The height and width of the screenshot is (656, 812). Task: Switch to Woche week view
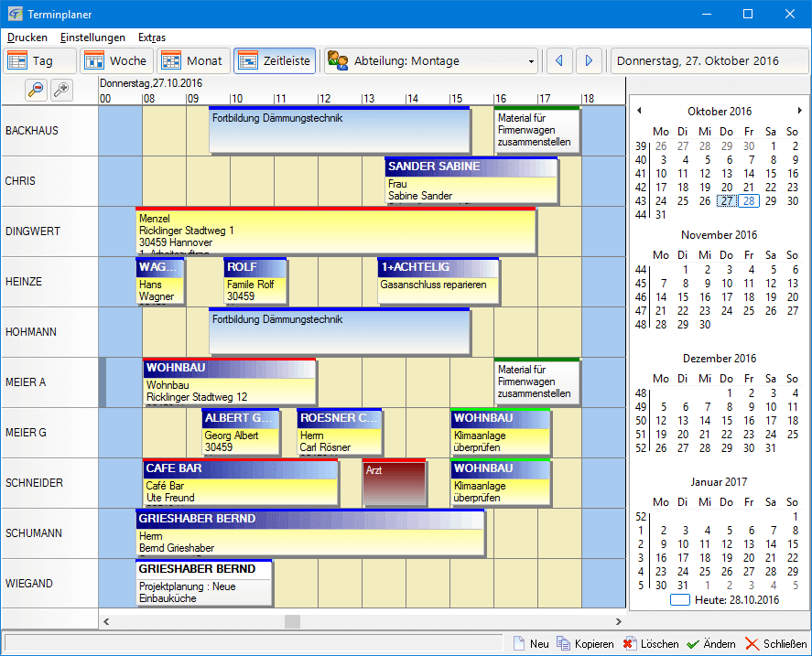point(114,61)
